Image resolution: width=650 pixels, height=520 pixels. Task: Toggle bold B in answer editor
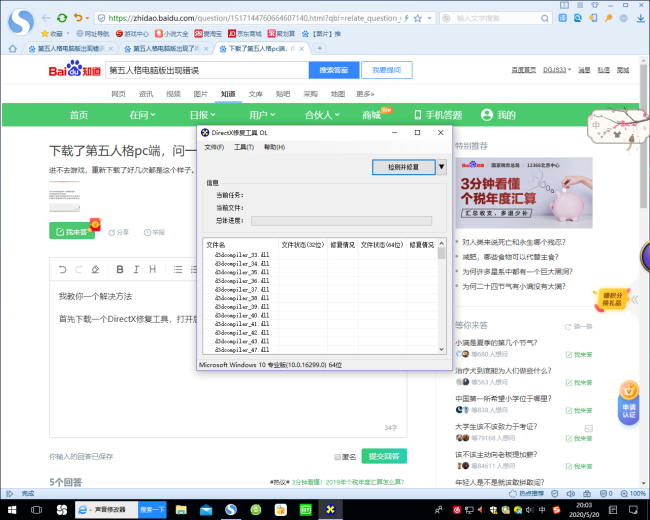pyautogui.click(x=120, y=270)
